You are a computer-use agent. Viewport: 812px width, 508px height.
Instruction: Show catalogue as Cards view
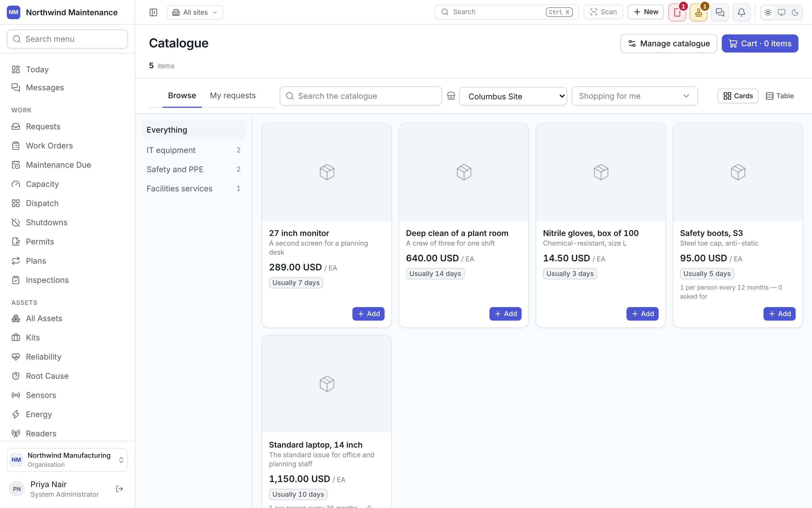738,96
